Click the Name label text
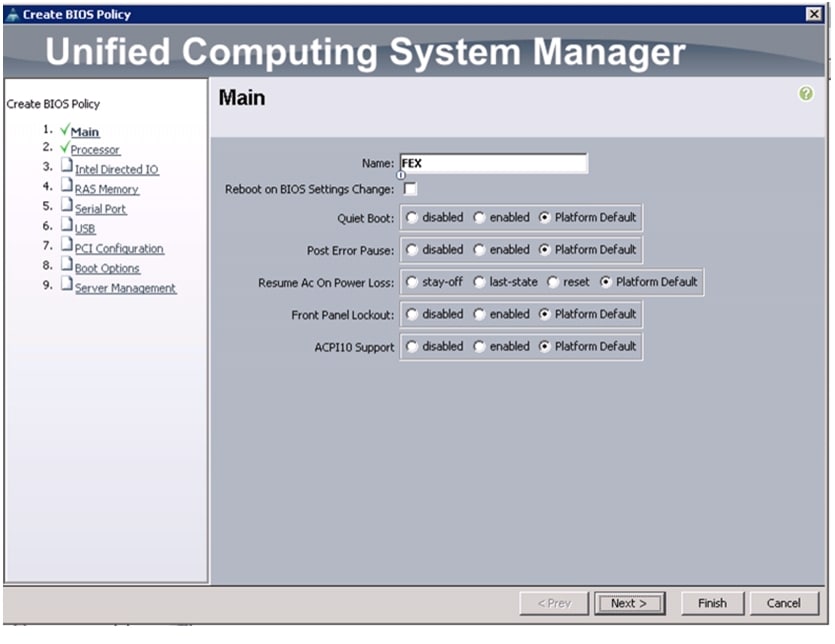The width and height of the screenshot is (835, 644). [378, 164]
